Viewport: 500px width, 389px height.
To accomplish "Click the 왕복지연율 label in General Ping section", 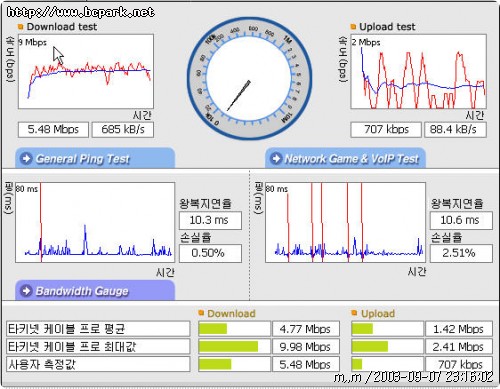I will point(205,203).
